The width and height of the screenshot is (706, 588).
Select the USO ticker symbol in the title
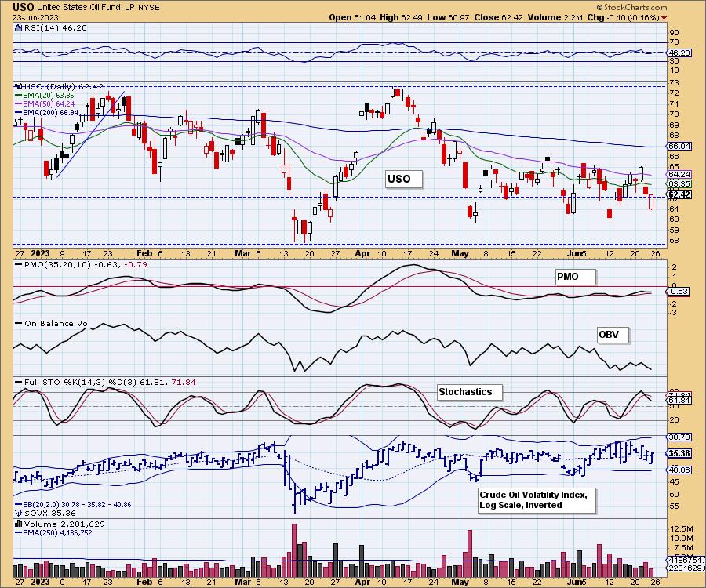coord(23,7)
